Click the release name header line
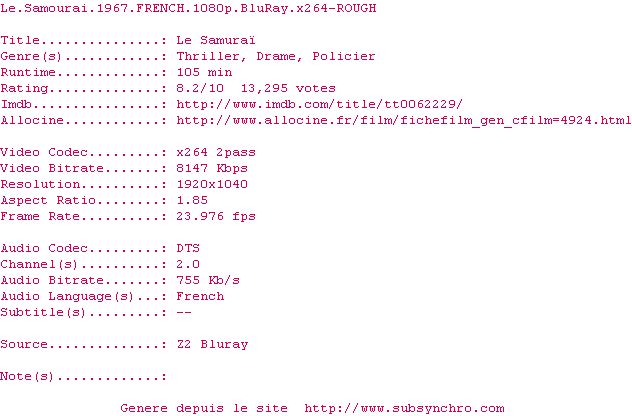Image resolution: width=632 pixels, height=416 pixels. pyautogui.click(x=188, y=8)
